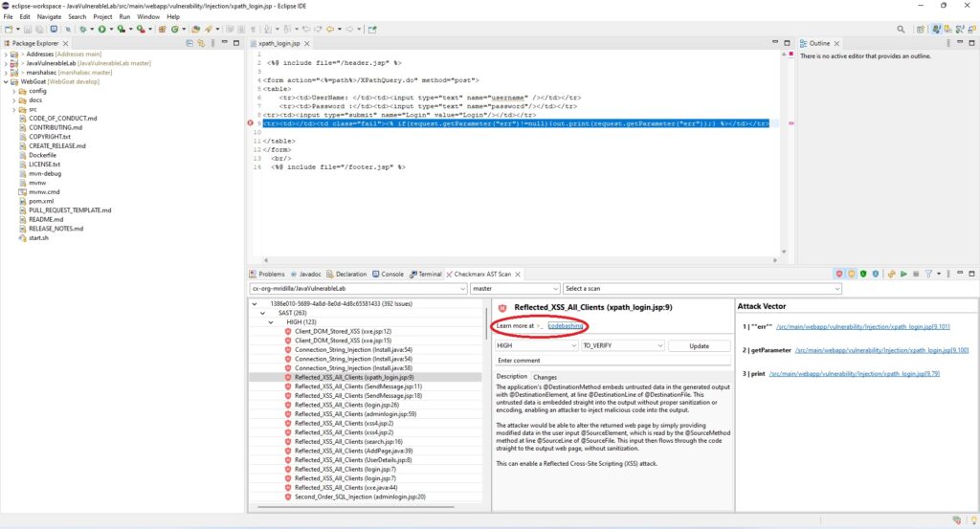The image size is (980, 529).
Task: Open the master branch dropdown
Action: pyautogui.click(x=514, y=288)
